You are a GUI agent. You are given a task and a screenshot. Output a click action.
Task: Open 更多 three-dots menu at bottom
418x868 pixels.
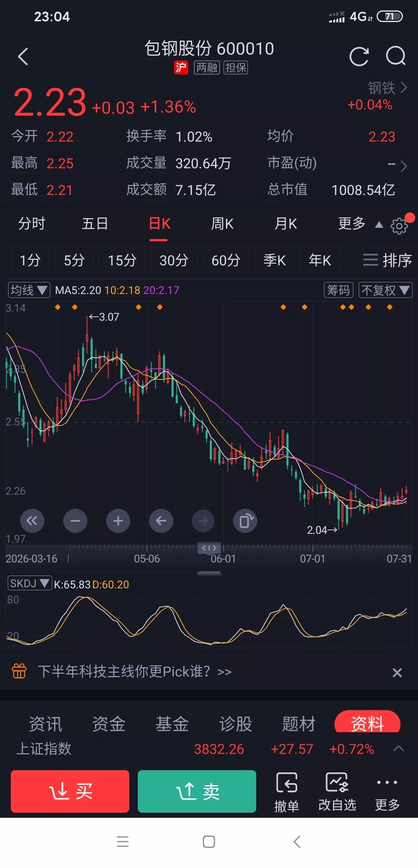tap(387, 791)
